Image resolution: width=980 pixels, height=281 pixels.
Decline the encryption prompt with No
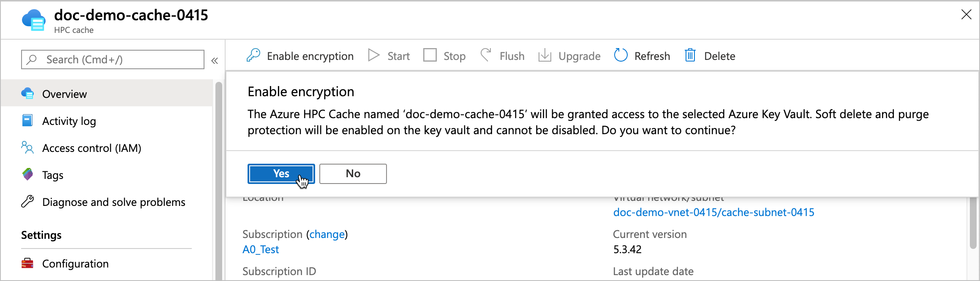pos(353,173)
